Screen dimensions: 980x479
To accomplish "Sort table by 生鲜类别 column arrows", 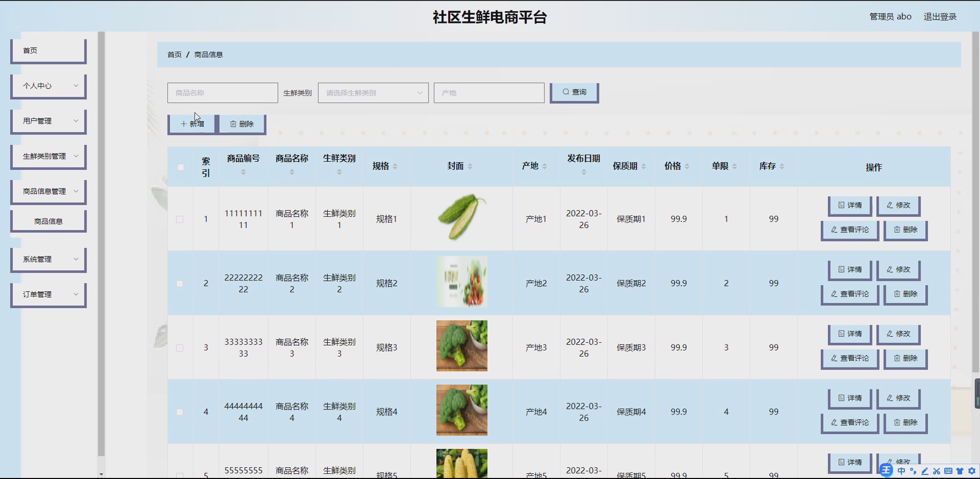I will tap(339, 172).
